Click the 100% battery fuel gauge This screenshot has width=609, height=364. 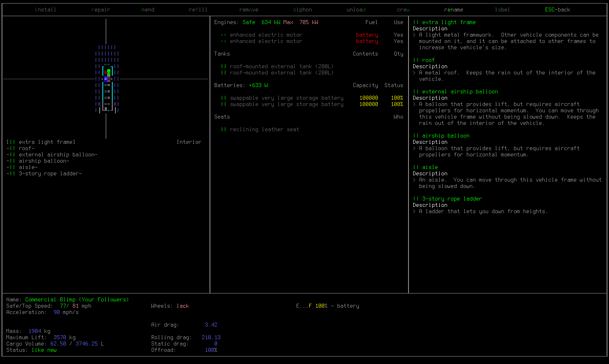click(x=327, y=306)
